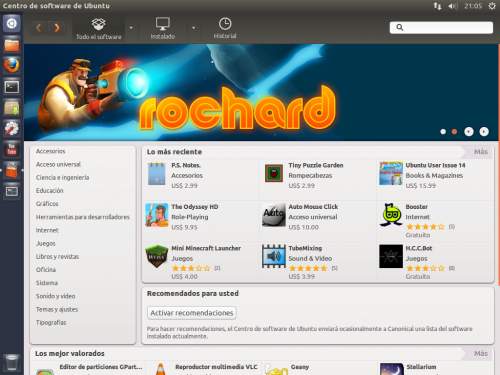This screenshot has width=500, height=375.
Task: Open the Ubuntu Dash home icon
Action: click(x=12, y=24)
